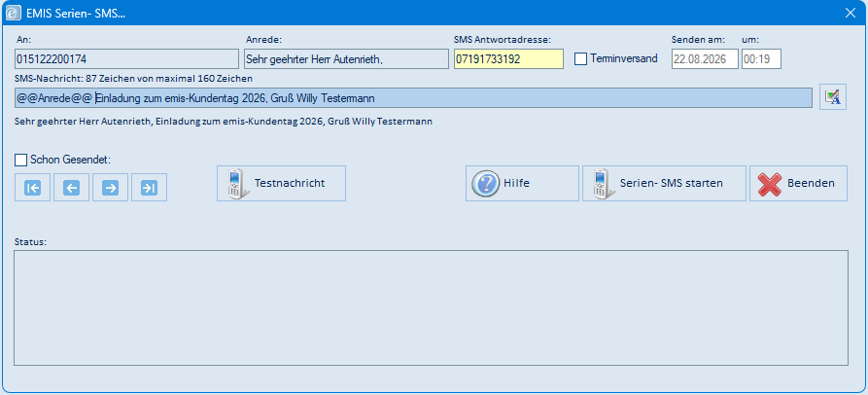Close the EMIS Serien-SMS window
The image size is (868, 395).
tap(851, 13)
